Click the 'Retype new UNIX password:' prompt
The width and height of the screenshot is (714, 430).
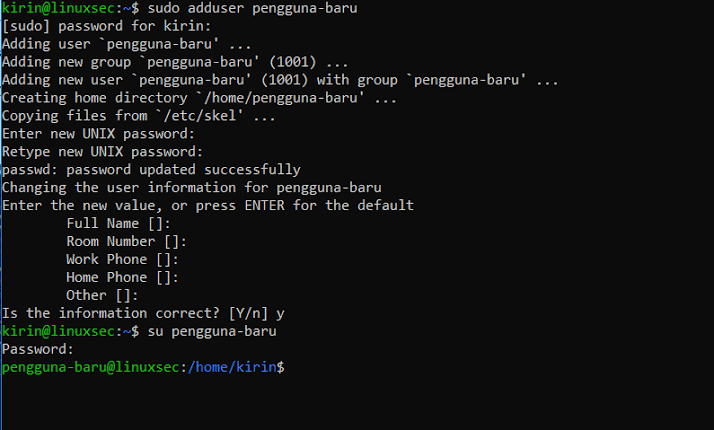[103, 152]
